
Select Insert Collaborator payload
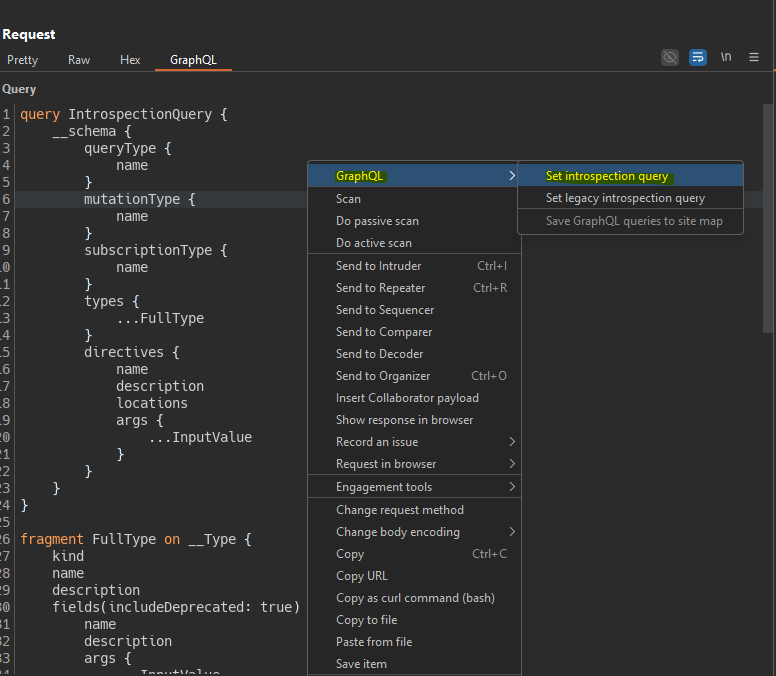(407, 398)
